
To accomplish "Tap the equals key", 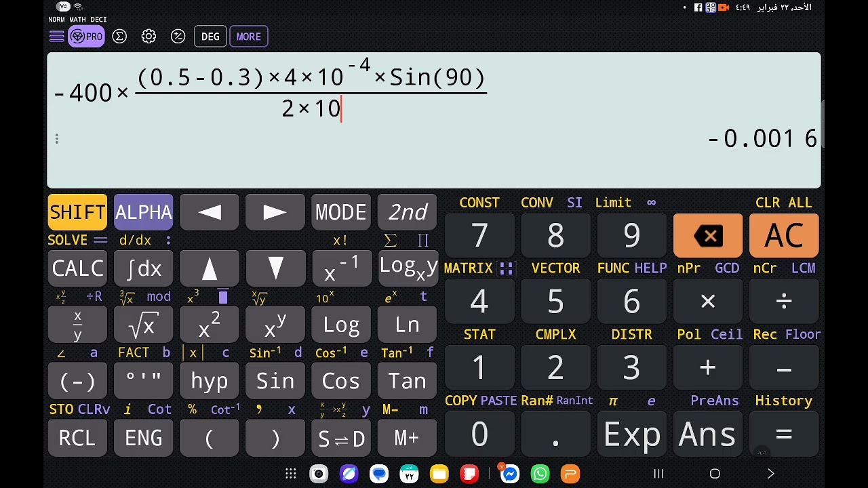I will pyautogui.click(x=784, y=434).
